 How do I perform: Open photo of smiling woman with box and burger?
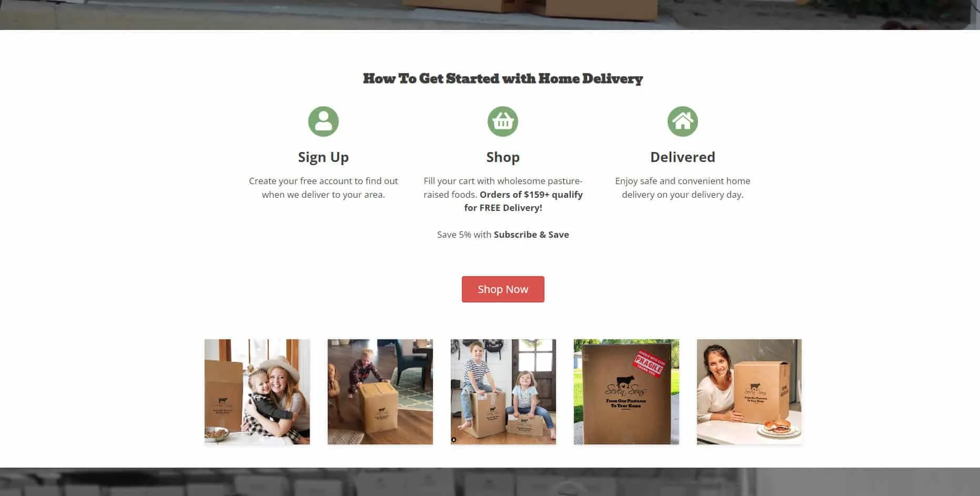click(x=750, y=392)
